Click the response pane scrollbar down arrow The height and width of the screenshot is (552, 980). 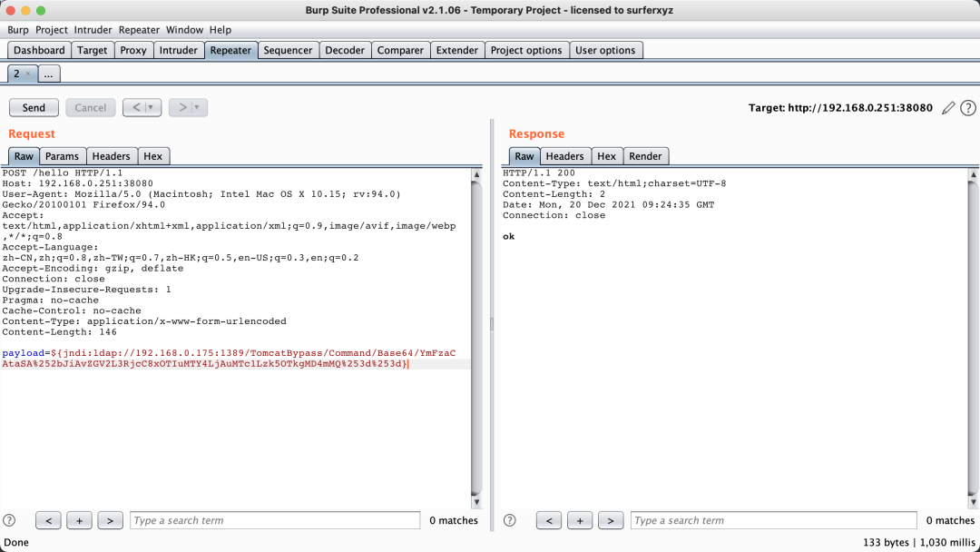coord(973,502)
